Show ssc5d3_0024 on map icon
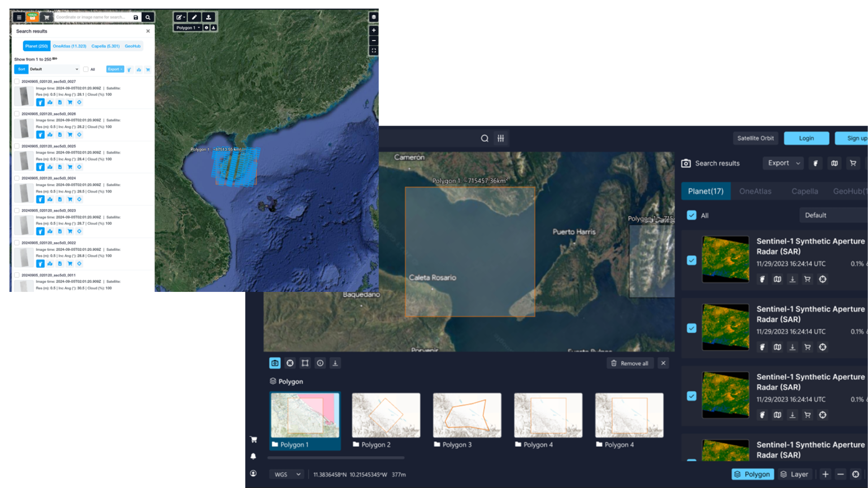This screenshot has width=868, height=488. coord(50,199)
